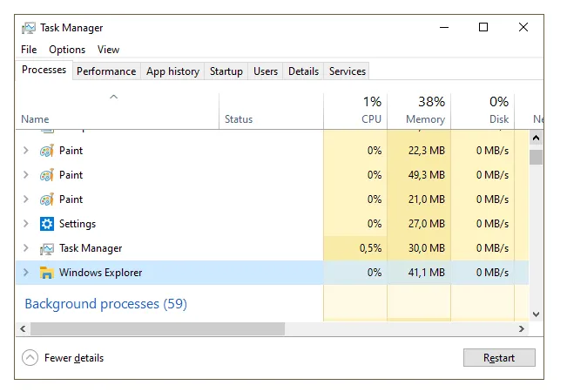Switch to the Performance tab
567x392 pixels.
pyautogui.click(x=106, y=71)
